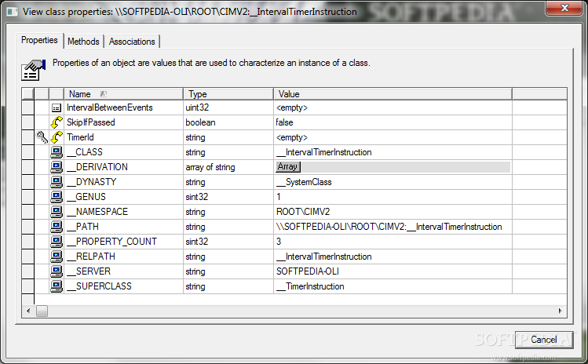Screen dimensions: 588x364
Task: Select the SkipIfPassed row header cell
Action: (x=28, y=122)
